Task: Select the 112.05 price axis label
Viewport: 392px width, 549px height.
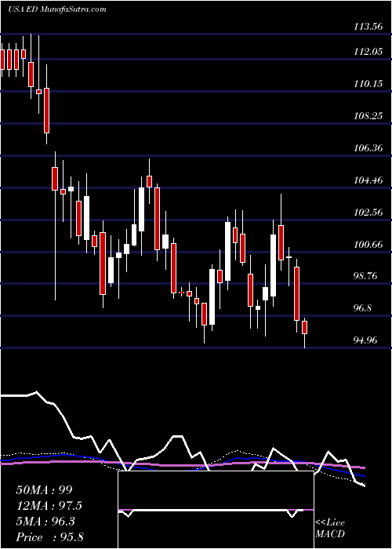Action: point(367,52)
